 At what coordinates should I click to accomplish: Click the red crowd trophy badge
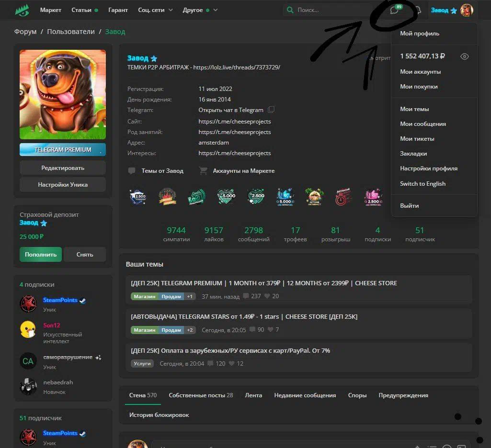[168, 197]
